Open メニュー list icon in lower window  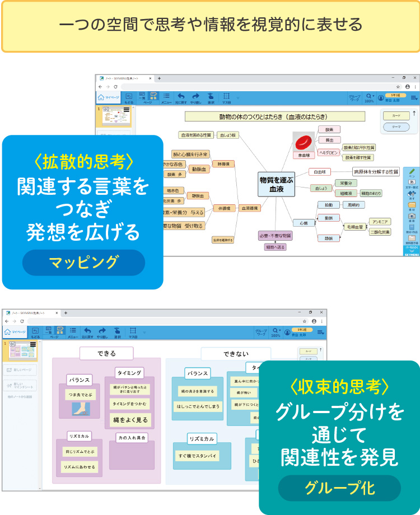[x=73, y=333]
